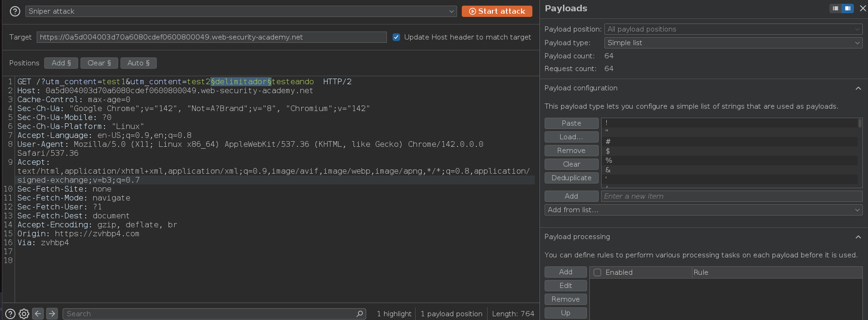Collapse the Payload configuration section
The width and height of the screenshot is (868, 320).
[858, 88]
